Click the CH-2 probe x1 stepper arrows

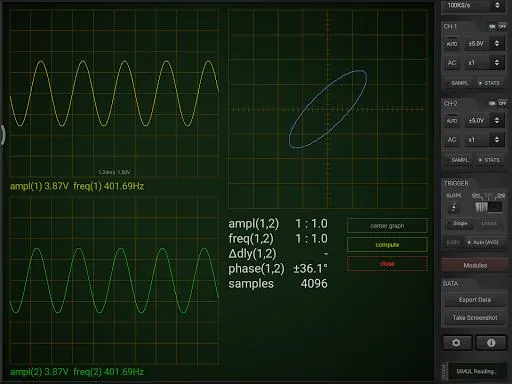click(x=497, y=140)
